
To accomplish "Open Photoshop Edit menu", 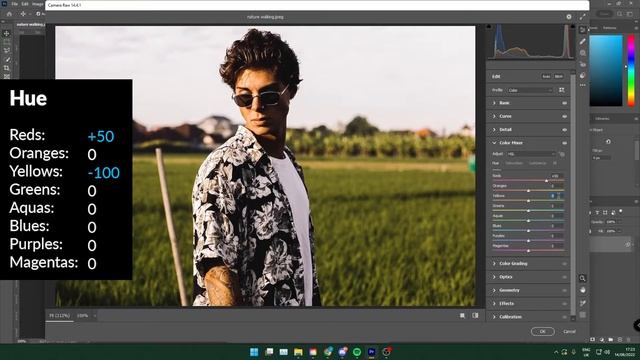I will [25, 4].
